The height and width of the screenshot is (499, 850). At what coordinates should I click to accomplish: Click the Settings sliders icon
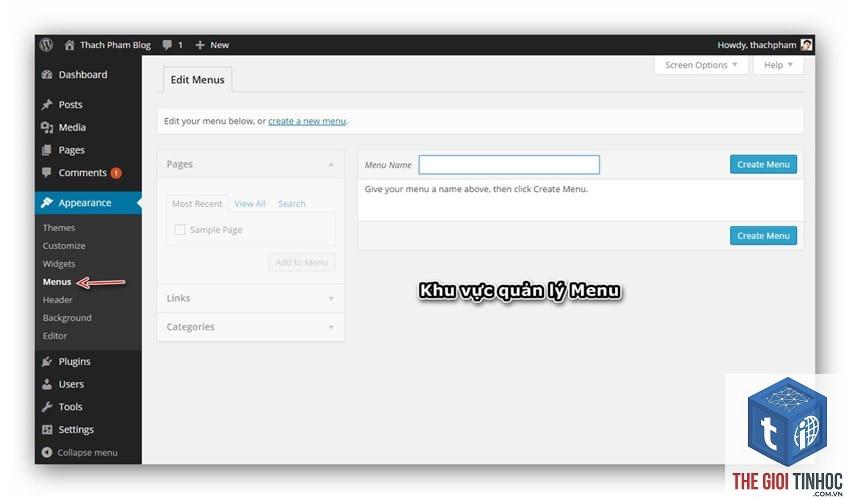click(x=47, y=430)
